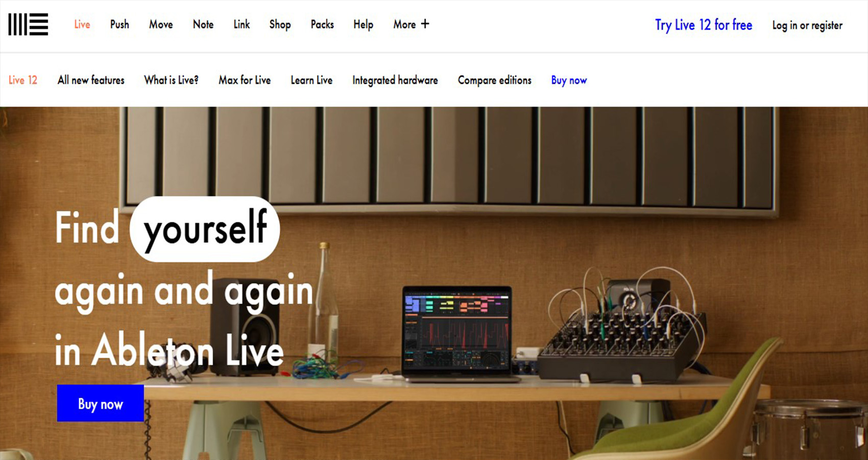Open the Link navigation item
868x460 pixels.
[242, 25]
